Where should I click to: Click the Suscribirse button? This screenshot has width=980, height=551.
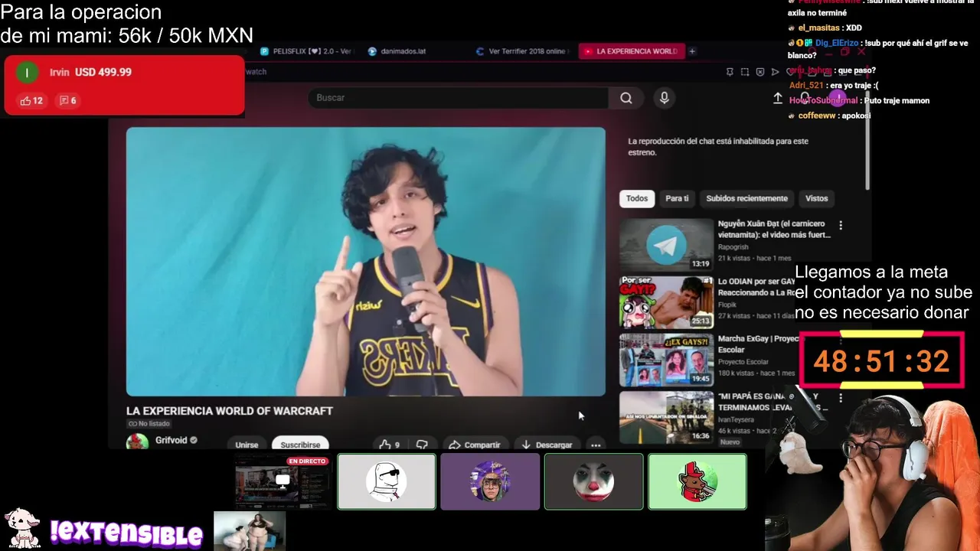[x=300, y=445]
